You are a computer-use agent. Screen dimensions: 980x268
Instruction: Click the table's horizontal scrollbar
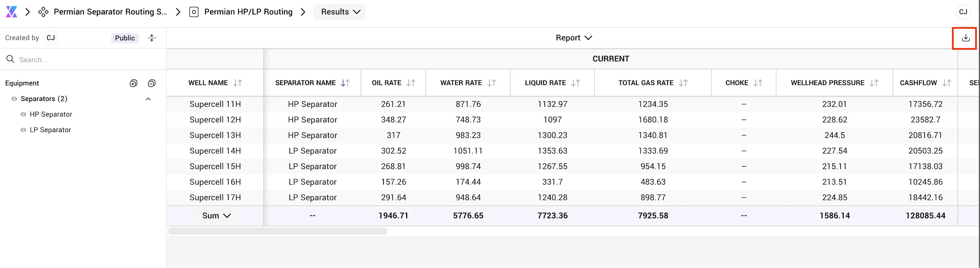pos(278,231)
